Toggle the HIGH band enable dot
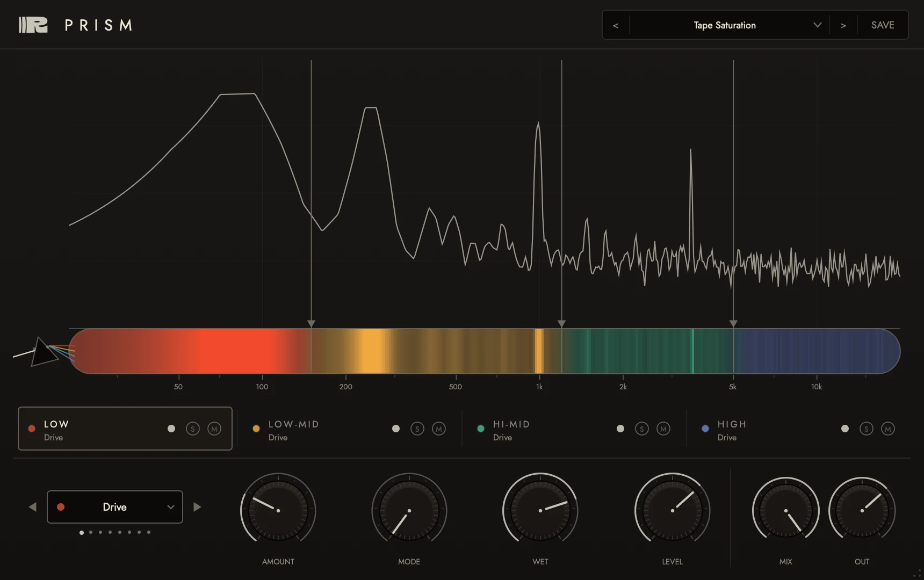This screenshot has height=580, width=924. [845, 429]
